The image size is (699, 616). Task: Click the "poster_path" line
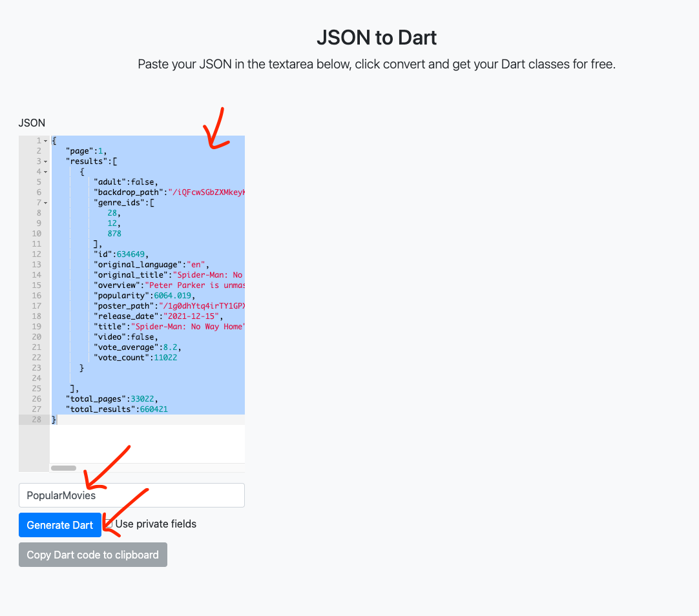click(x=169, y=305)
